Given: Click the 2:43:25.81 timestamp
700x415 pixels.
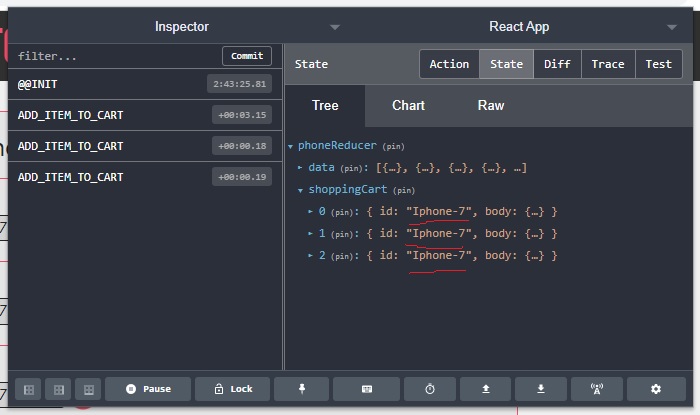Looking at the screenshot, I should point(239,84).
